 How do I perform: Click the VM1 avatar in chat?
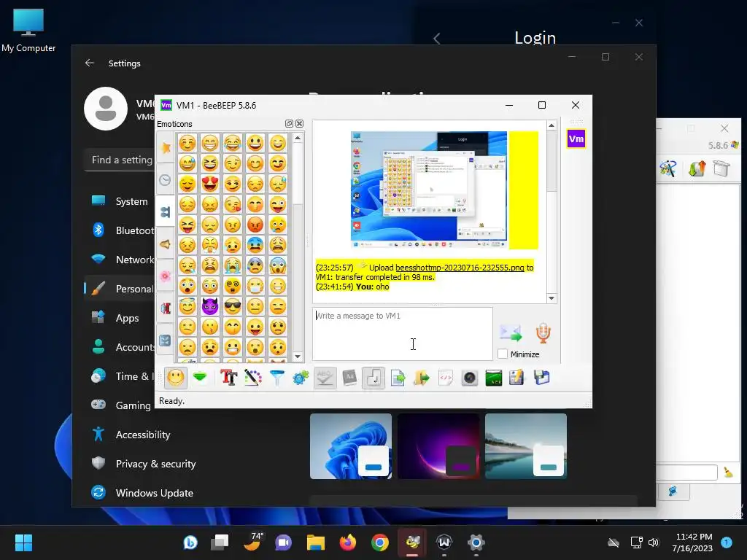click(576, 139)
